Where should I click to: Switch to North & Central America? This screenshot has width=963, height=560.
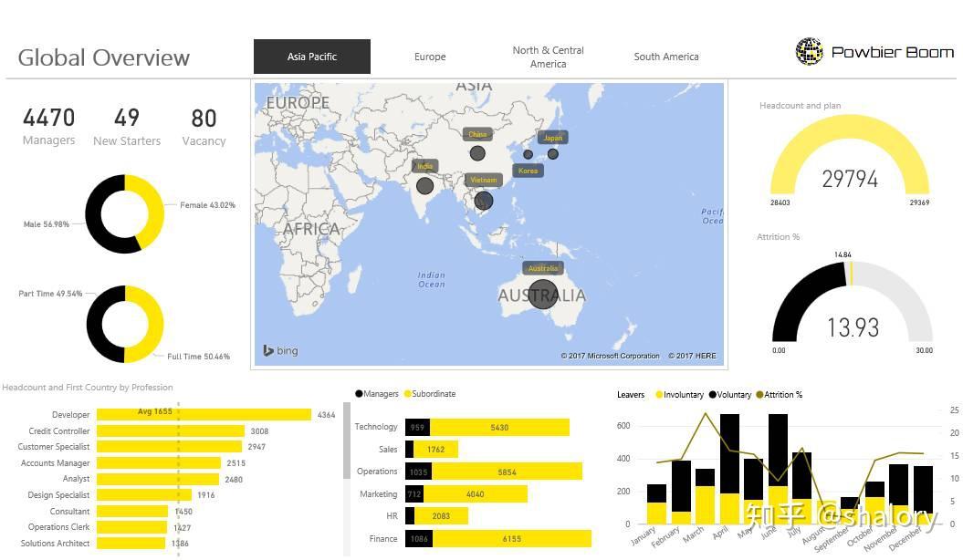coord(548,57)
